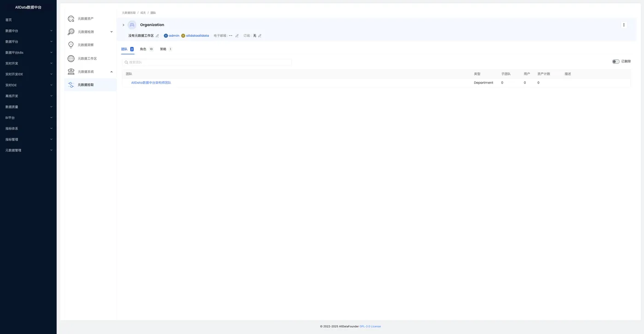Click the alldataalldata user avatar icon
Image resolution: width=644 pixels, height=334 pixels.
pyautogui.click(x=183, y=35)
